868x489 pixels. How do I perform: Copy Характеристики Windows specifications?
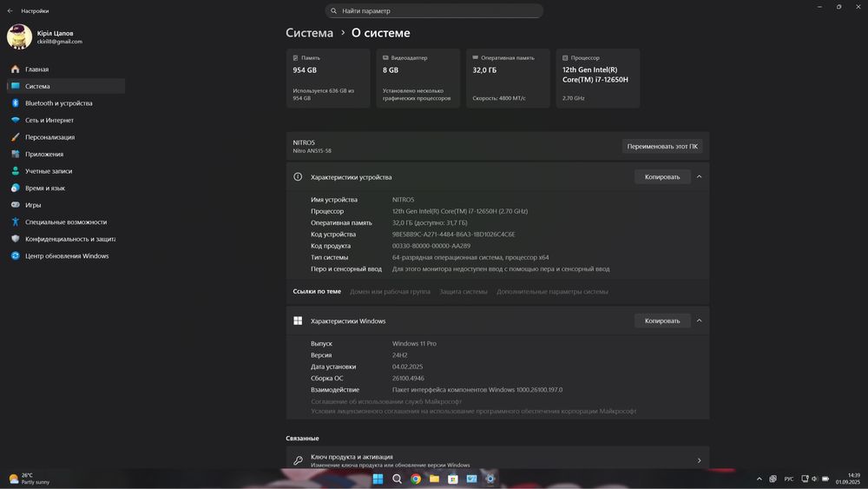tap(662, 320)
